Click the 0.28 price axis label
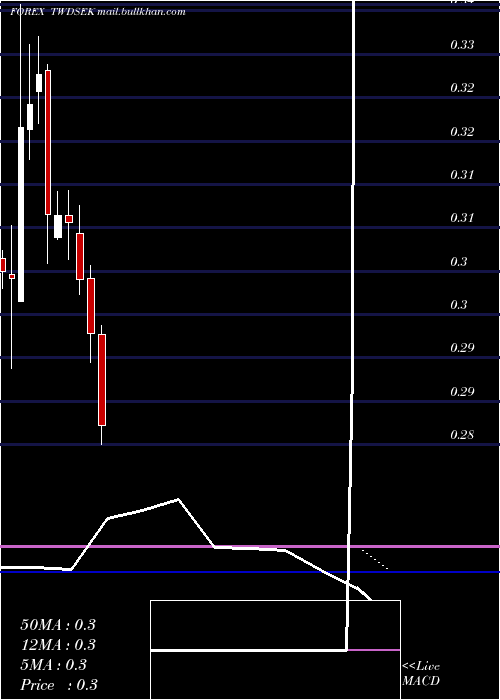The height and width of the screenshot is (700, 500). coord(462,435)
